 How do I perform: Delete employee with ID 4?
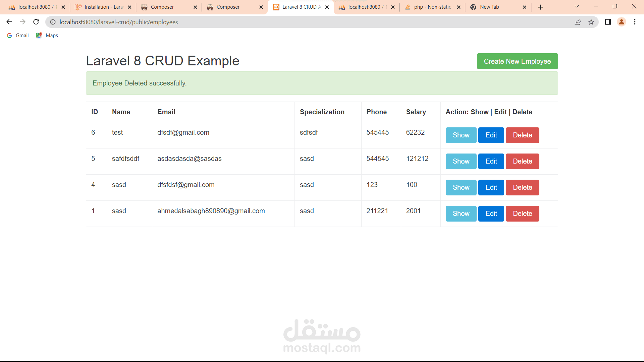point(522,187)
